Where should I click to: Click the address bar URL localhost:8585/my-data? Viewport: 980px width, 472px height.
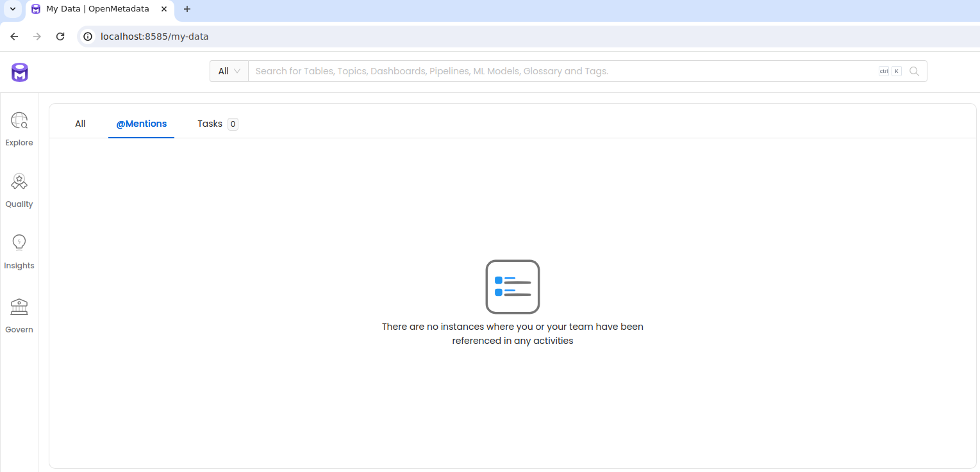(154, 37)
